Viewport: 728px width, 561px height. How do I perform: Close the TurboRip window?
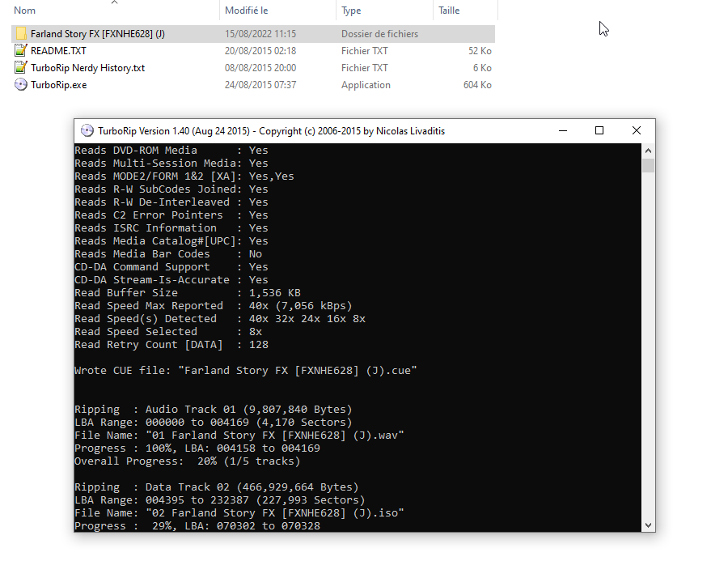coord(637,131)
